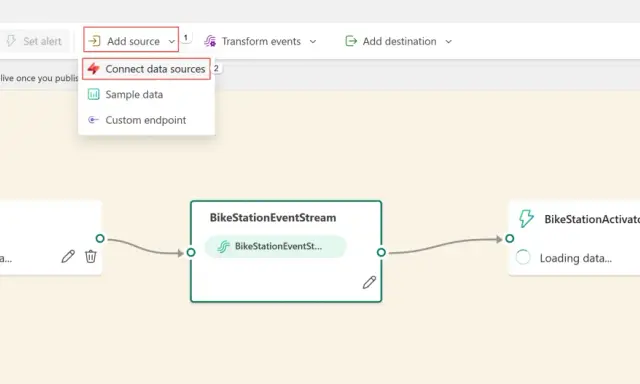Viewport: 640px width, 384px height.
Task: Click the BikeStationActivator lightning icon
Action: [x=526, y=219]
